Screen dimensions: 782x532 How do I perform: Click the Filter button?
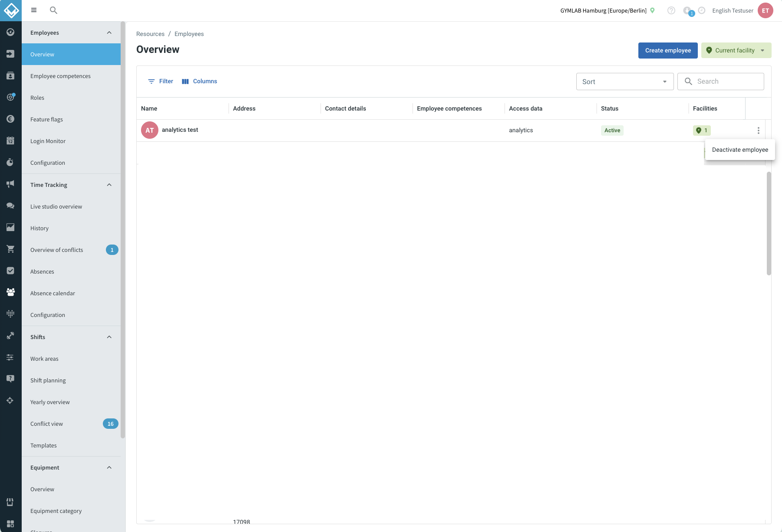pyautogui.click(x=161, y=81)
